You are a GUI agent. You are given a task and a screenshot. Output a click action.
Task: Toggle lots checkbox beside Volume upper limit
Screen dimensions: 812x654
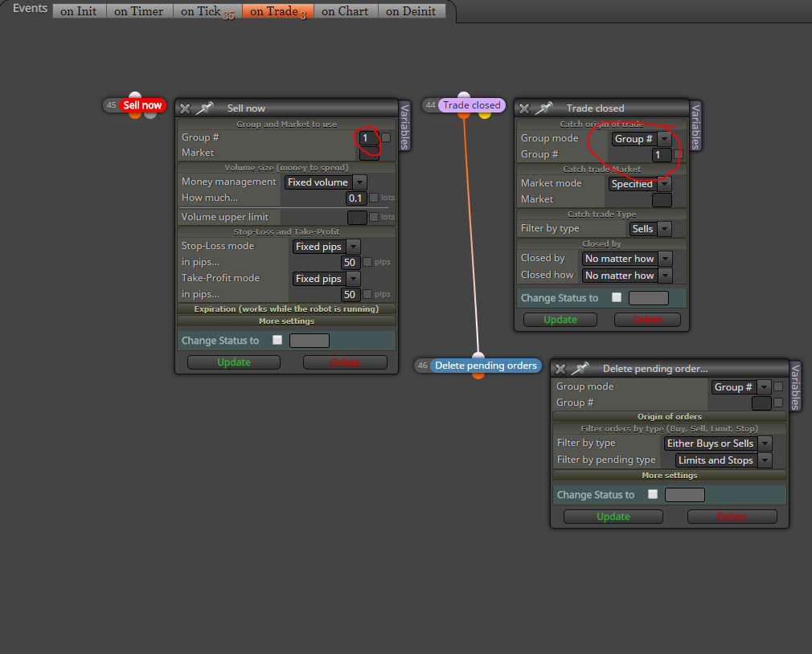click(374, 217)
